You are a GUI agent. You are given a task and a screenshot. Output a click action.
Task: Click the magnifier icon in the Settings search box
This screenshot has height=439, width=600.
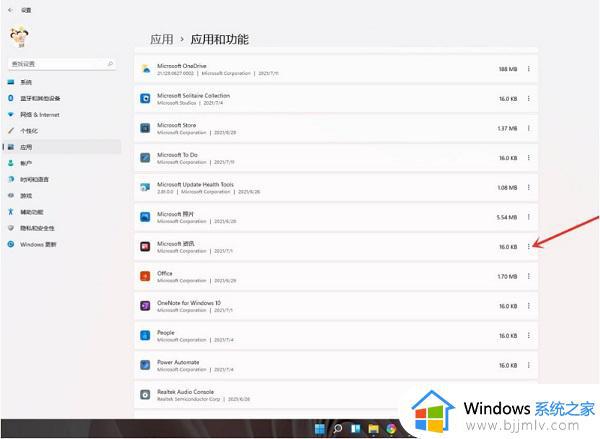[x=110, y=64]
